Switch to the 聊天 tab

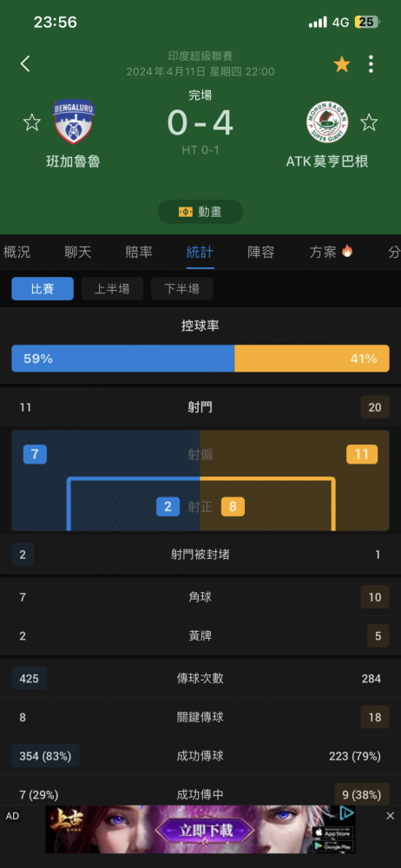click(x=78, y=253)
